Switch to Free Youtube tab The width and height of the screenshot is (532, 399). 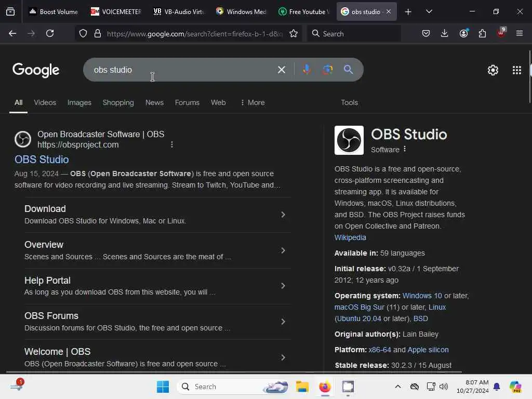[303, 11]
